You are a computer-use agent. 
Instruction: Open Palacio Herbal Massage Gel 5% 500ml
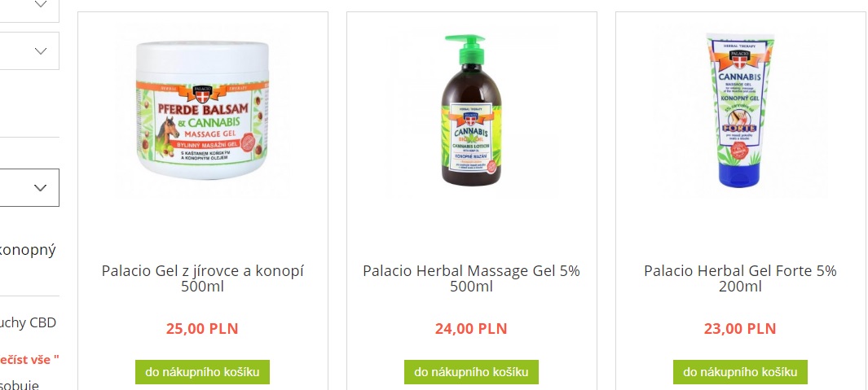[471, 278]
